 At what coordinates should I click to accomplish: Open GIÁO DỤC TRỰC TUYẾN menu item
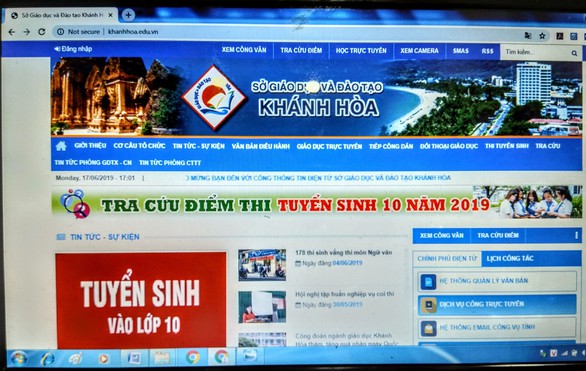329,146
